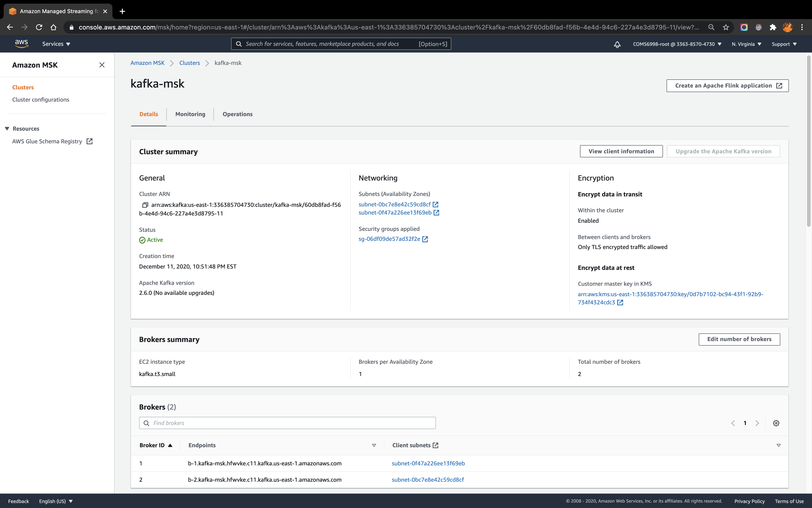Viewport: 812px width, 508px height.
Task: Select Clusters in the sidebar
Action: point(23,87)
